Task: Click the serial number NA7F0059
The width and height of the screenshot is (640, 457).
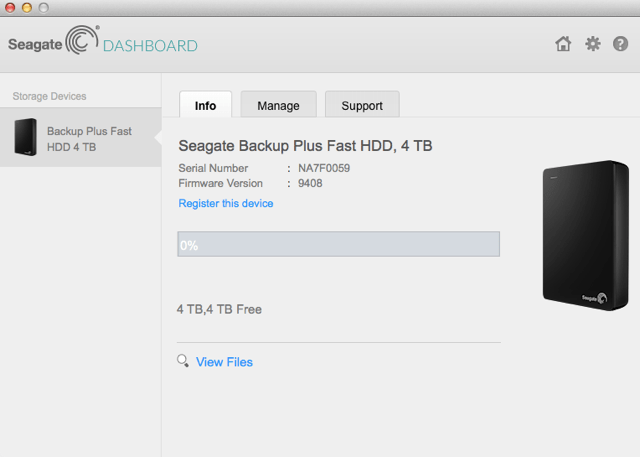Action: 324,168
